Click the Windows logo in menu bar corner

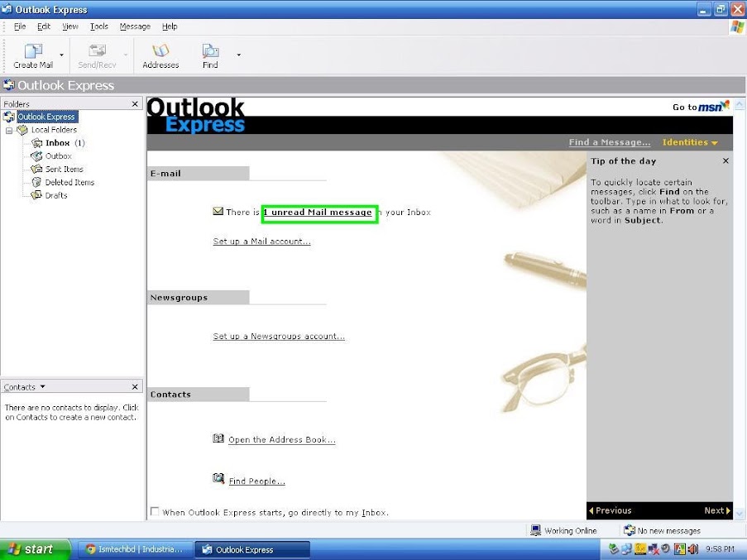coord(737,27)
